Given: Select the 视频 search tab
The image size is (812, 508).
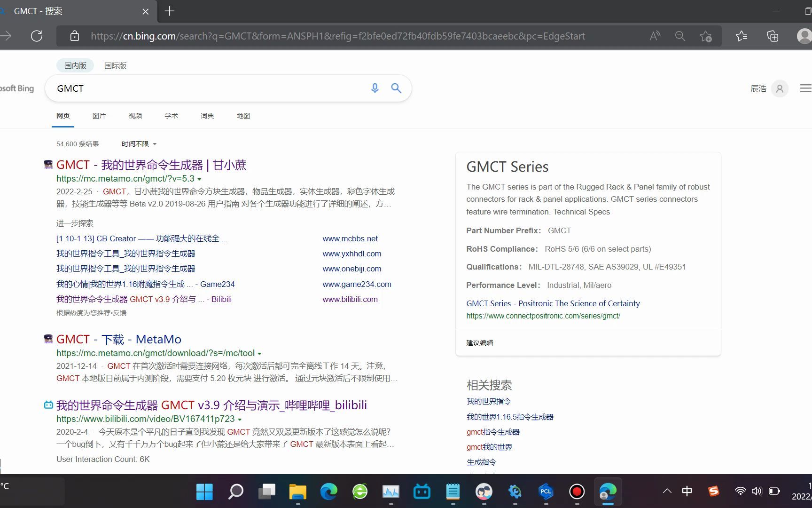Looking at the screenshot, I should point(135,116).
